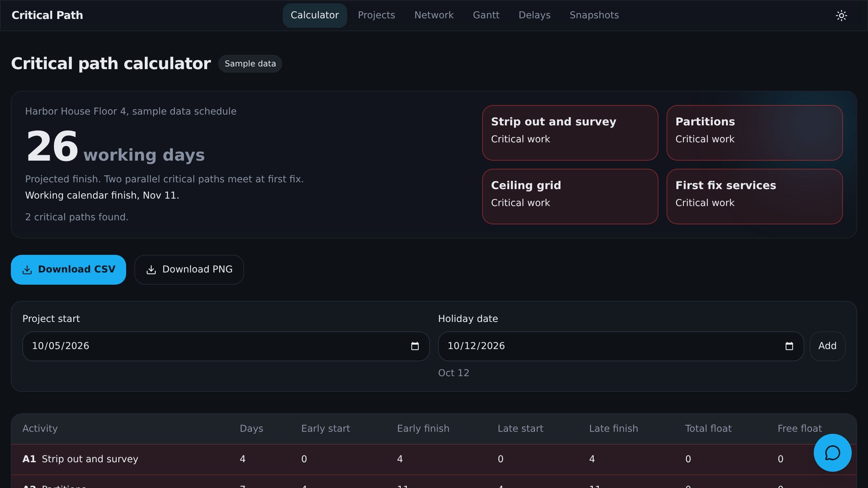Open the Projects tab
Image resolution: width=868 pixels, height=488 pixels.
[x=376, y=15]
